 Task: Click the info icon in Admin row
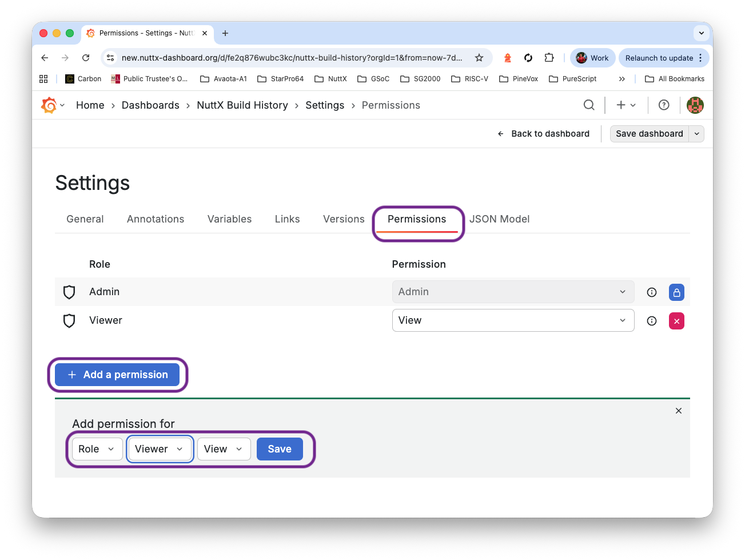[651, 292]
